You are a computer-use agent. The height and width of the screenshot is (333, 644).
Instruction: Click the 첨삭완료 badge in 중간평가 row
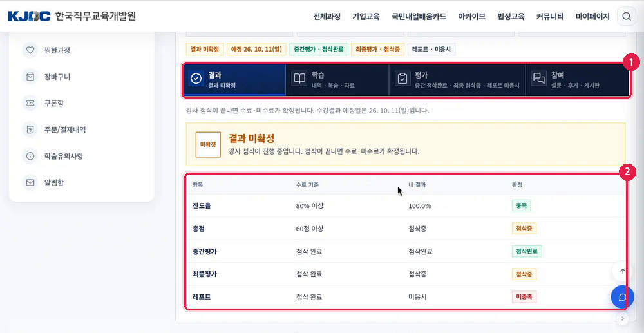point(527,251)
